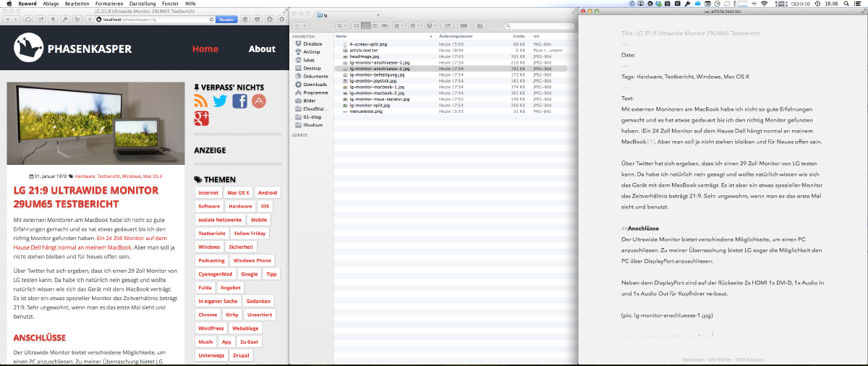Open the About link in site navigation

[x=262, y=49]
